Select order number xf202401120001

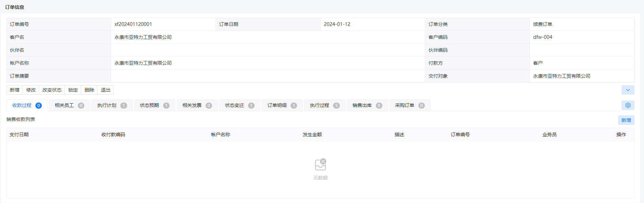[x=133, y=24]
